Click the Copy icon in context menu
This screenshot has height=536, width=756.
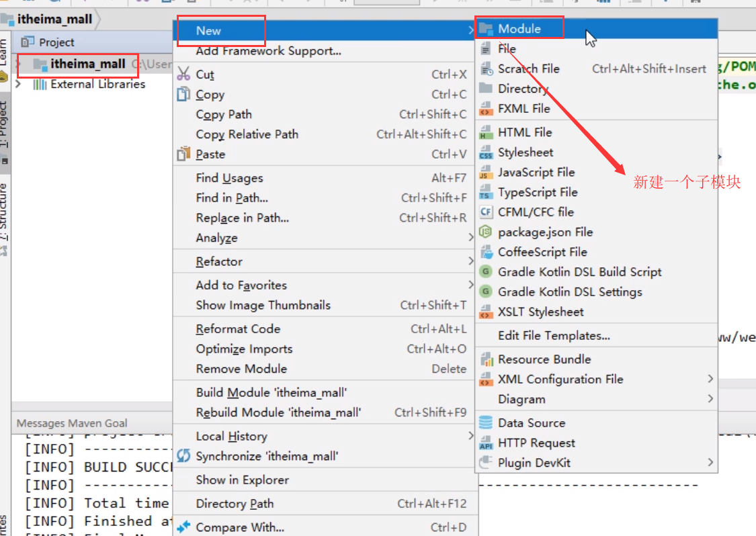(183, 94)
